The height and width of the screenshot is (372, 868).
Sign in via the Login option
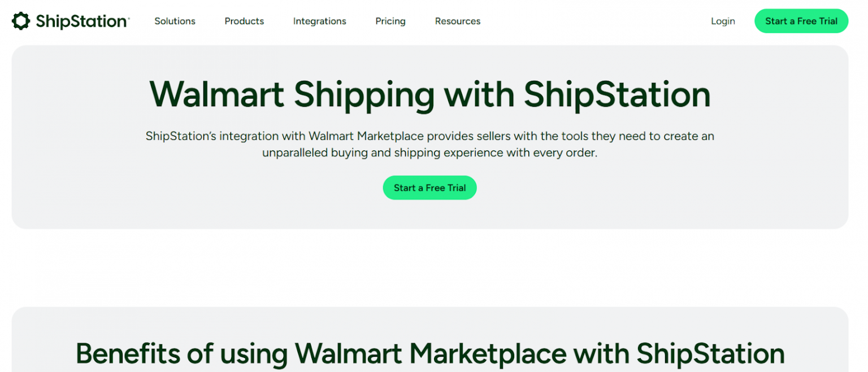(x=723, y=21)
